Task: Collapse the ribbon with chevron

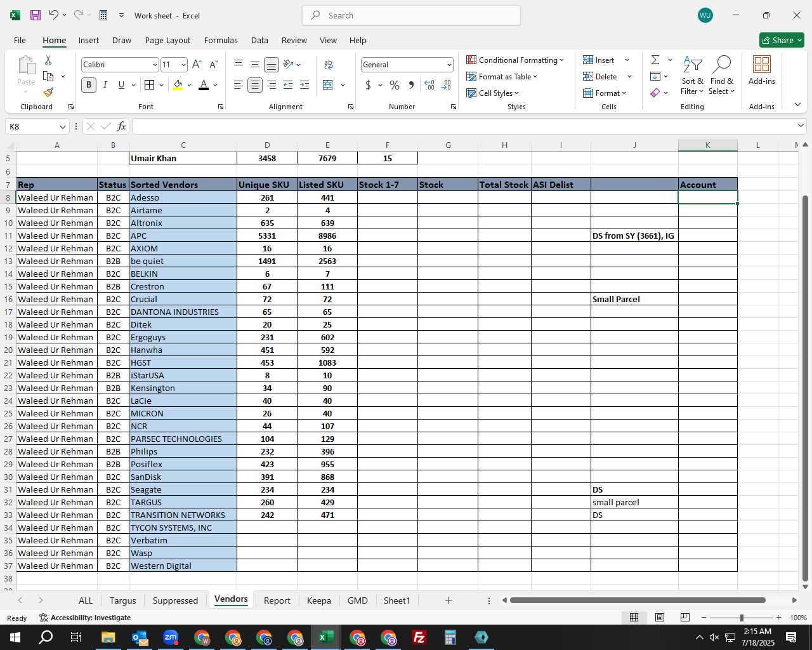Action: pos(797,105)
